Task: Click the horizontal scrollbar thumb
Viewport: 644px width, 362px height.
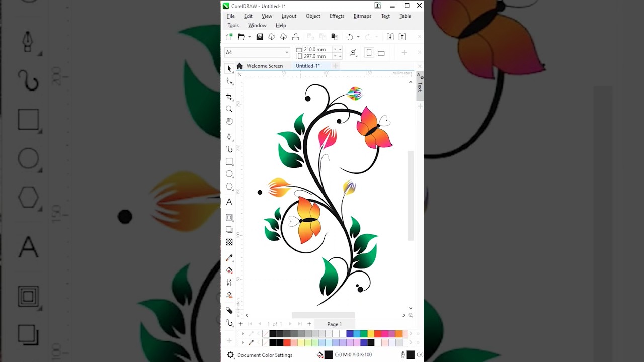Action: click(323, 315)
